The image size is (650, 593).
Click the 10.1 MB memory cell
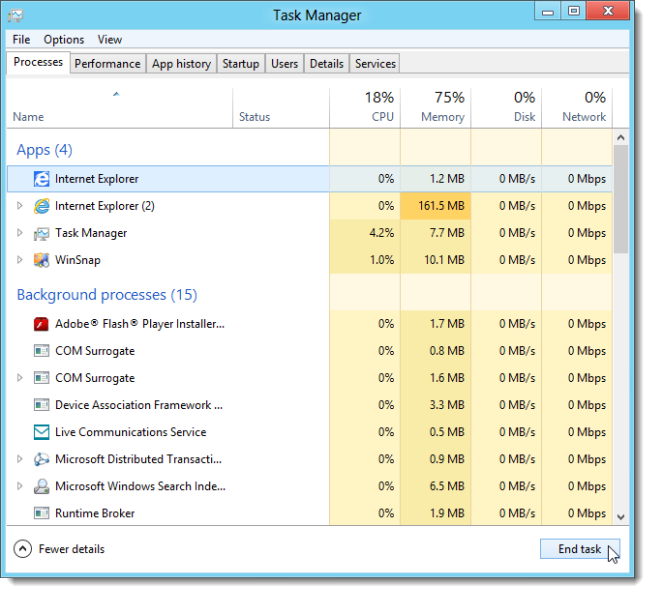click(x=436, y=260)
